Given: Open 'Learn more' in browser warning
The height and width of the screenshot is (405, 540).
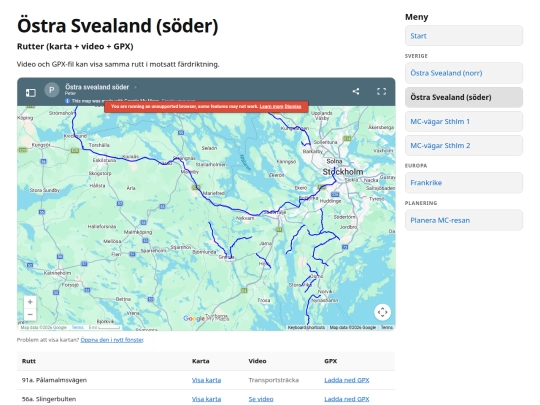Looking at the screenshot, I should [x=271, y=106].
